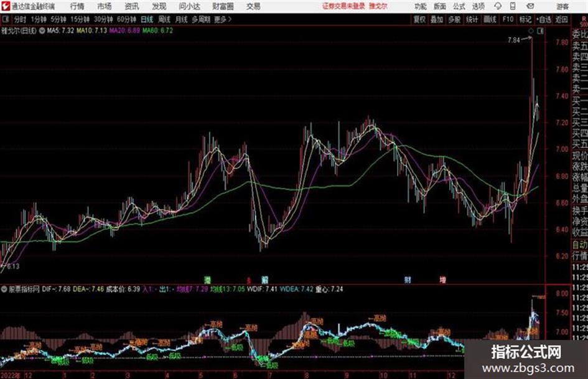
Task: Toggle the left sidebar panel icon beside 分时
Action: point(6,19)
